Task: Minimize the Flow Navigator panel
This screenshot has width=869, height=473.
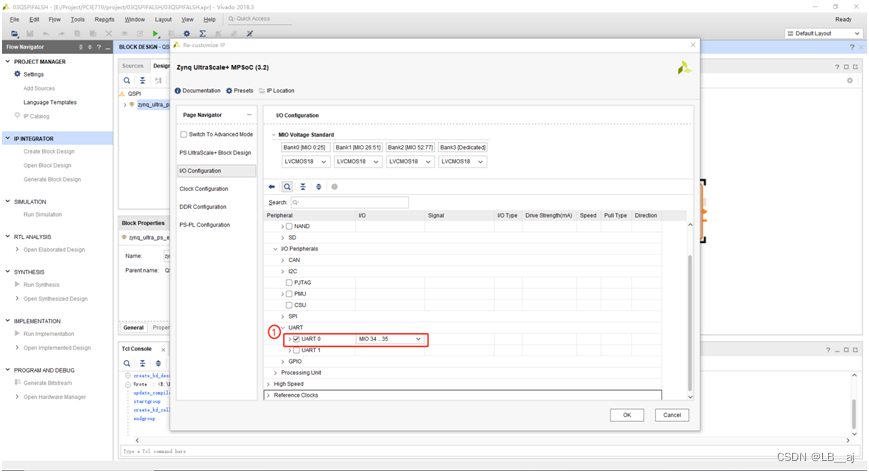Action: pyautogui.click(x=108, y=47)
